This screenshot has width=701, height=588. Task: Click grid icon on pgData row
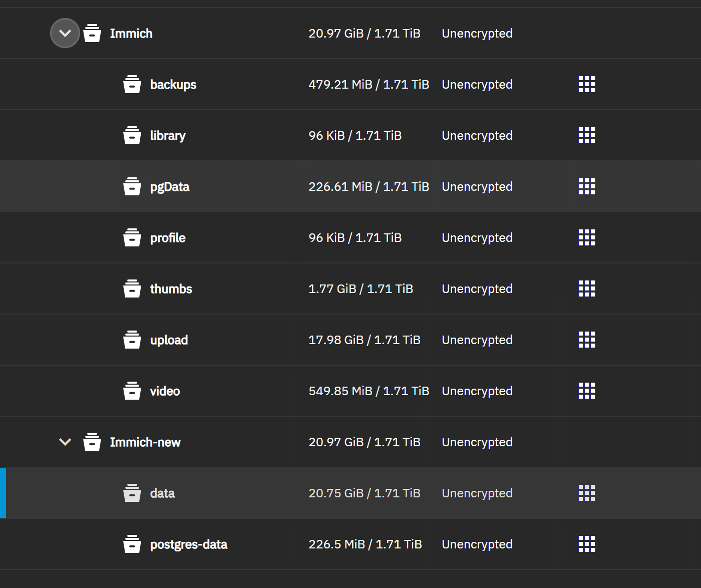click(x=587, y=187)
